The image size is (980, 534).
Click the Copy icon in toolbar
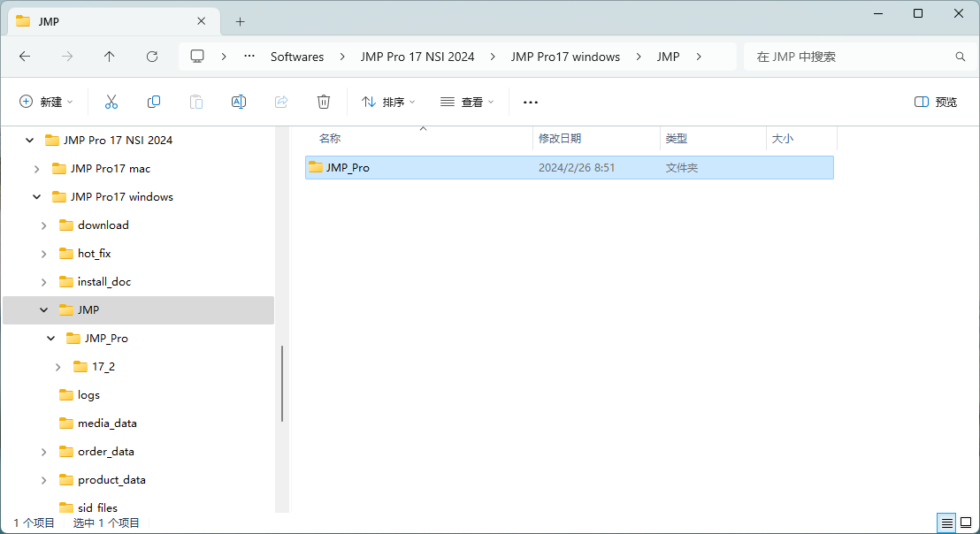[x=154, y=102]
